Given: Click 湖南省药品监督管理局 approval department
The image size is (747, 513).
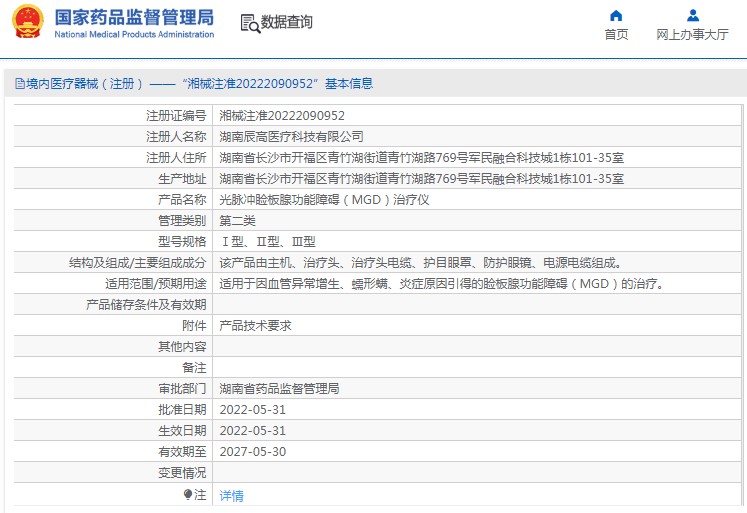Looking at the screenshot, I should tap(279, 389).
